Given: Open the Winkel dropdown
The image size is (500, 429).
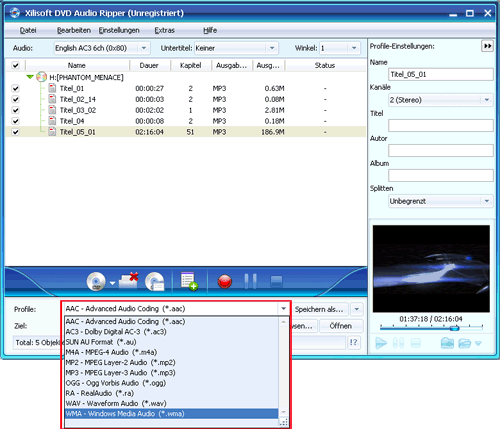Looking at the screenshot, I should pos(354,48).
